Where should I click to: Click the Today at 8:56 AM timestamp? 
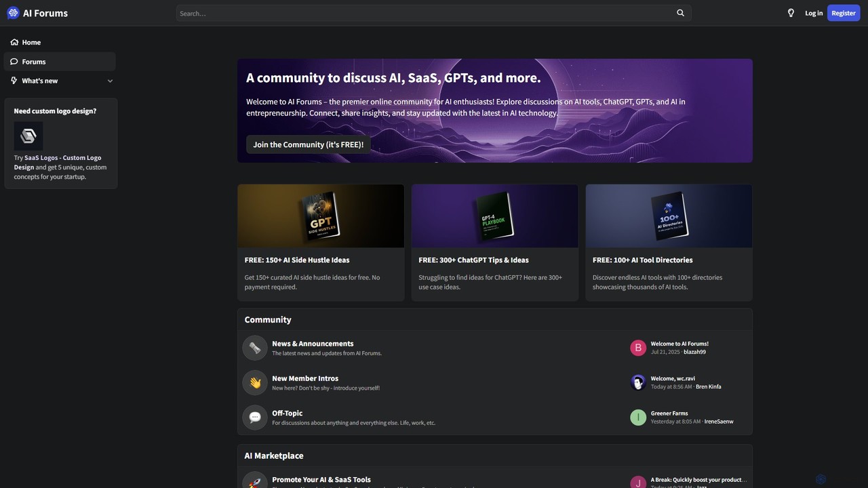click(671, 386)
